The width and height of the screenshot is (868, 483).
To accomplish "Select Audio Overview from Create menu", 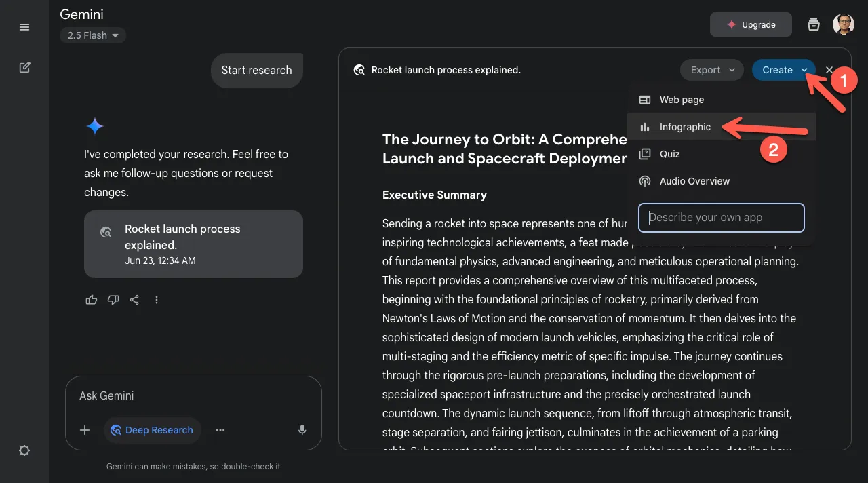I will point(722,181).
